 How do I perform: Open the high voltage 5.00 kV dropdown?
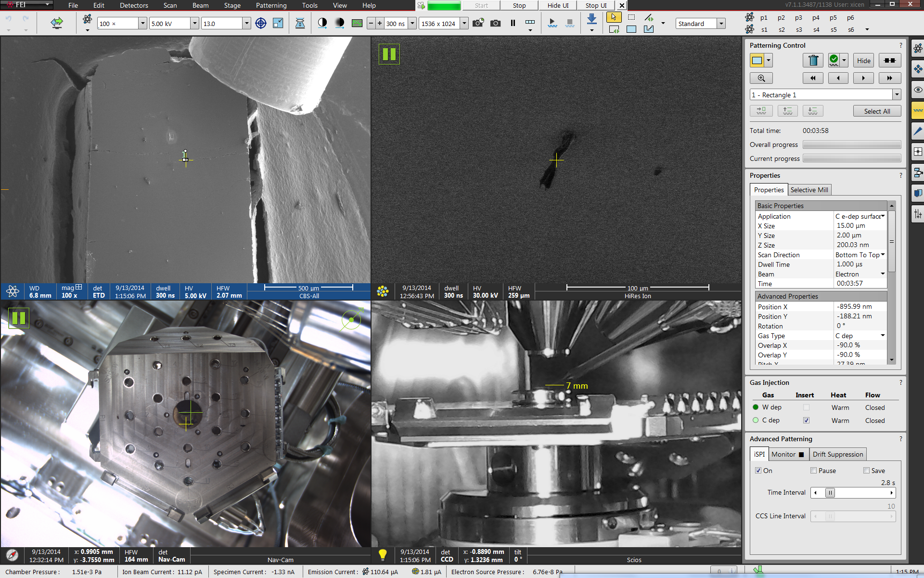click(x=194, y=23)
